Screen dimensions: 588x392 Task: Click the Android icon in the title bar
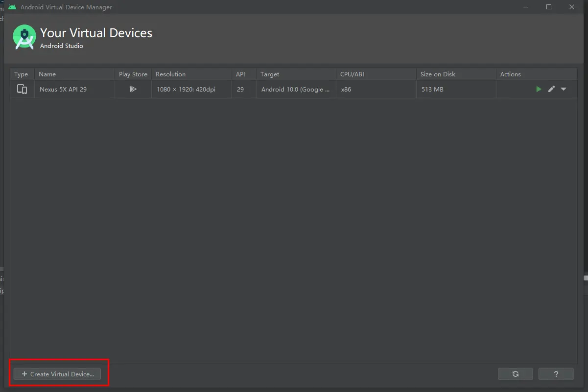pos(12,7)
